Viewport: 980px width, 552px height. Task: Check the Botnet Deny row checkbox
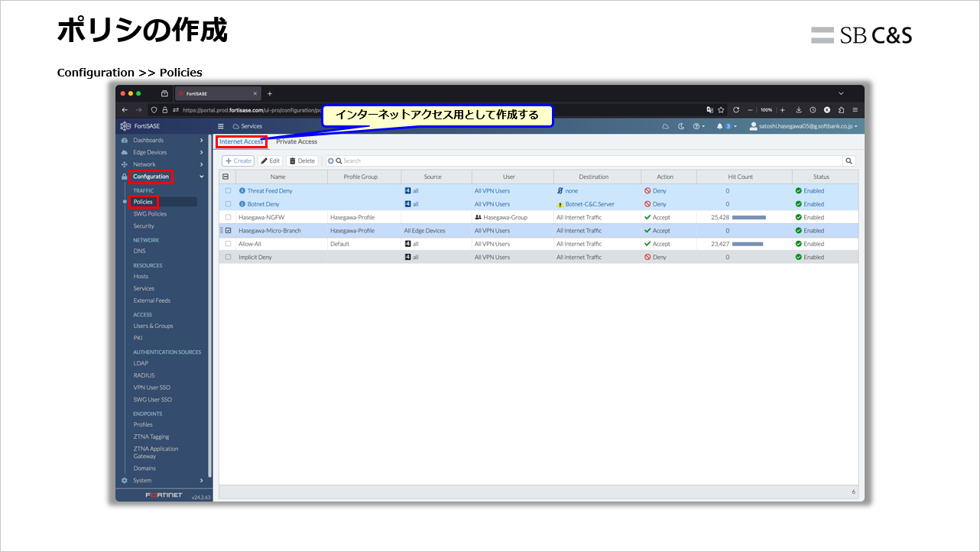coord(228,204)
